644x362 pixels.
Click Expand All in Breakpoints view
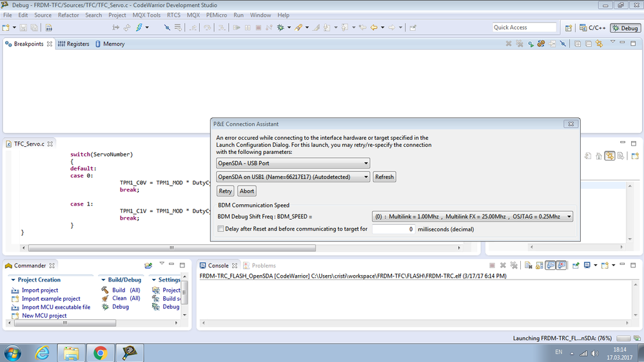pos(578,44)
